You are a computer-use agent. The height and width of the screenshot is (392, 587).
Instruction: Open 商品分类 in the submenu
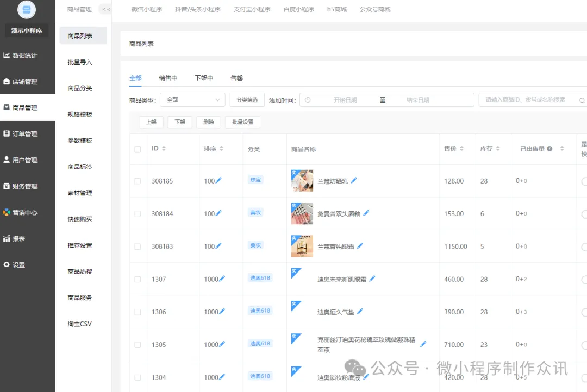point(80,88)
